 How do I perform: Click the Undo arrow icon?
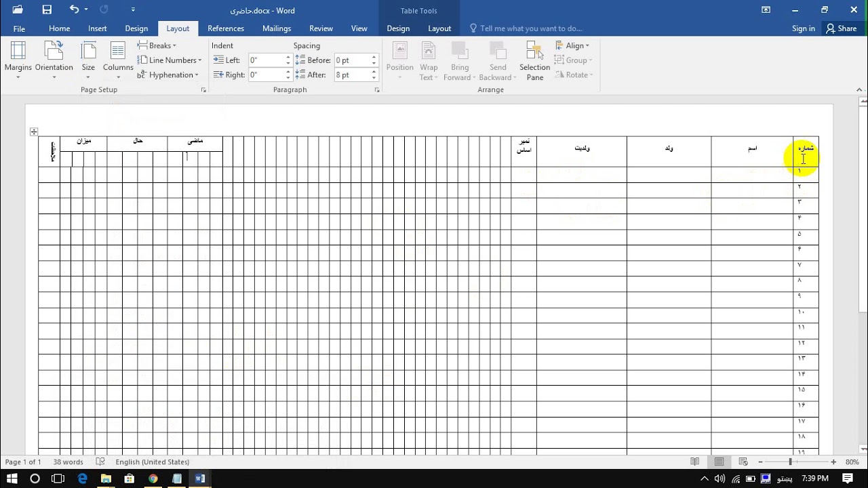coord(74,9)
